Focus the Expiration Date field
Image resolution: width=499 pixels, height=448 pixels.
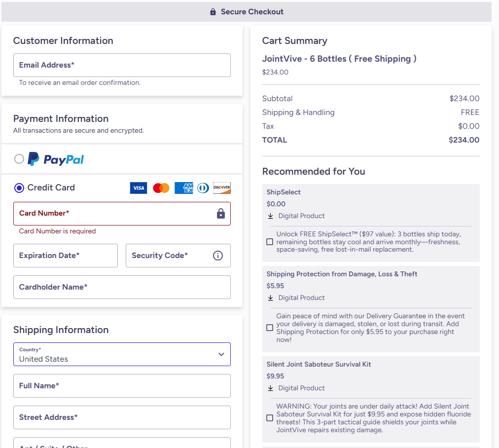coord(66,256)
